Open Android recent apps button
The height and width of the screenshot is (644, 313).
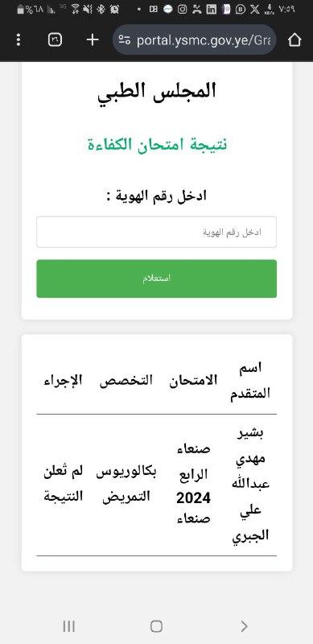68,626
